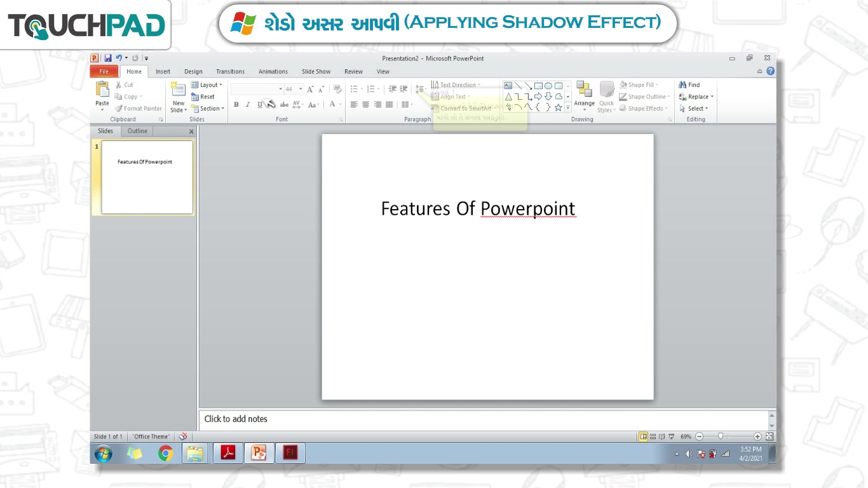
Task: Select the triangle shape
Action: pos(508,97)
